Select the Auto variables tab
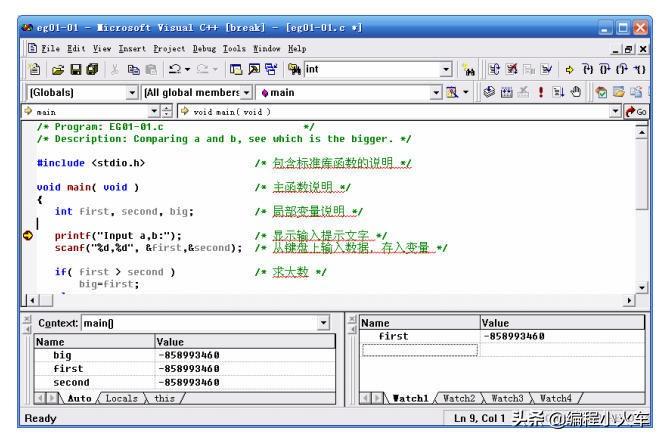The width and height of the screenshot is (662, 440). coord(79,399)
